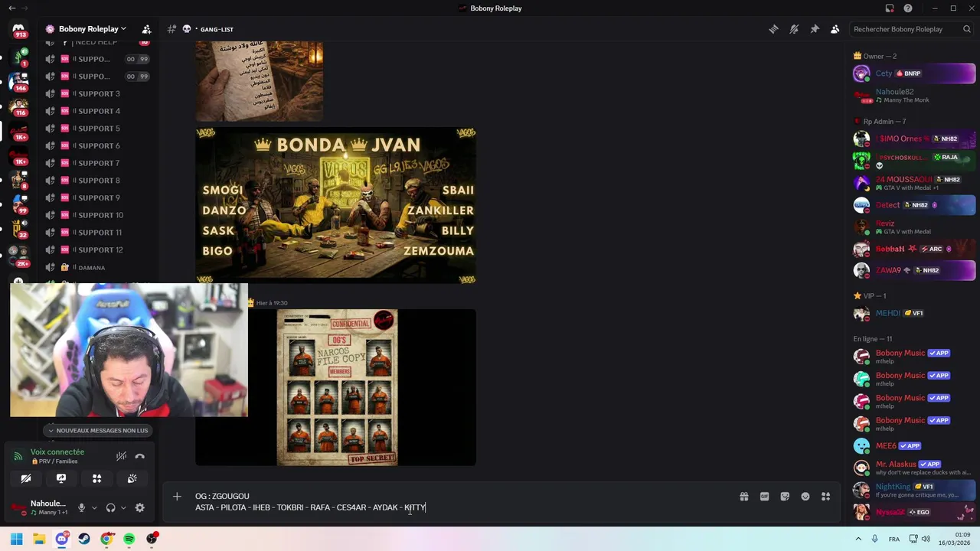The width and height of the screenshot is (980, 551).
Task: Open Discord direct messages home icon
Action: [x=18, y=29]
